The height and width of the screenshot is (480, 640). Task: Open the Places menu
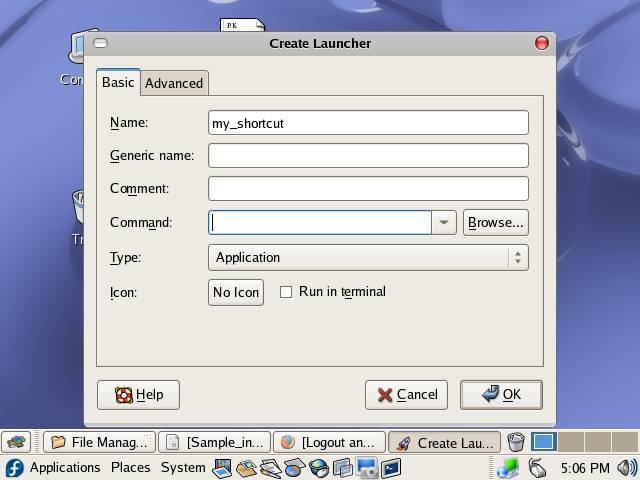point(130,468)
